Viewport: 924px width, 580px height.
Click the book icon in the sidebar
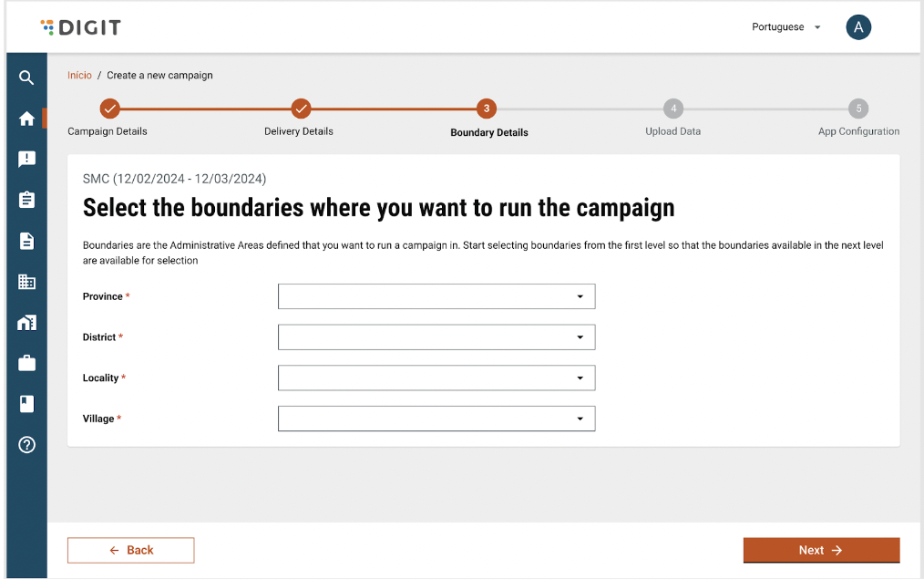26,403
